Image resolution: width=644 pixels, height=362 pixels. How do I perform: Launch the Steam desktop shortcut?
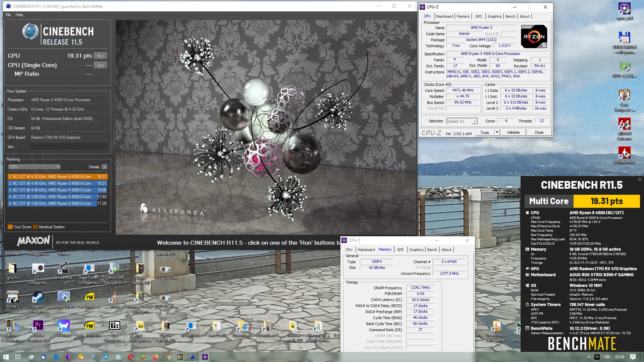click(x=38, y=302)
